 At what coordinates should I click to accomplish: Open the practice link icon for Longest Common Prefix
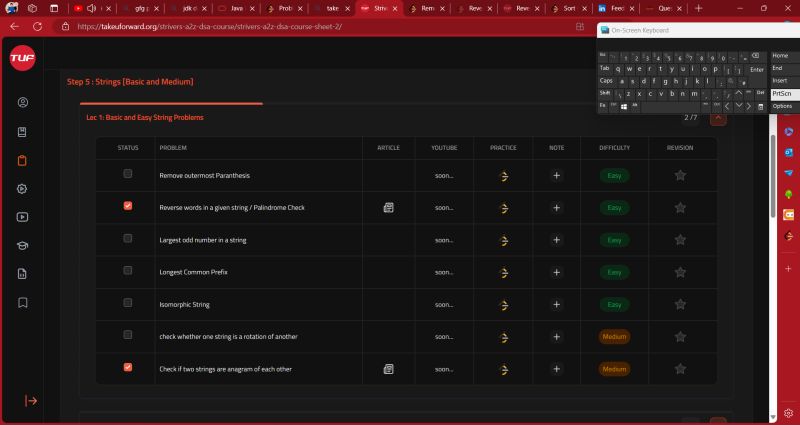point(503,272)
